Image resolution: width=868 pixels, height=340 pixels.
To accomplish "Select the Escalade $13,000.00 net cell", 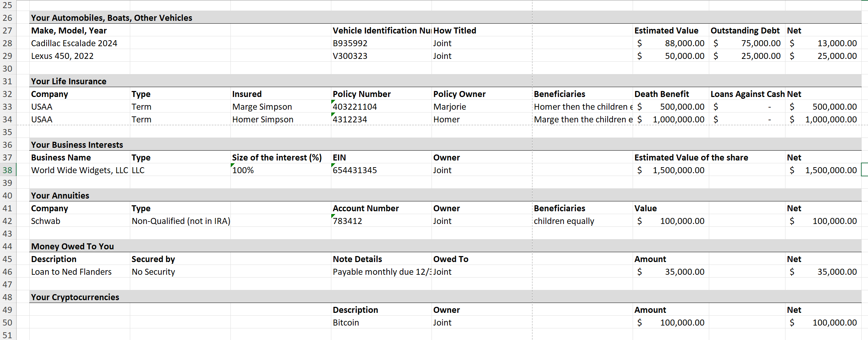I will (x=823, y=43).
